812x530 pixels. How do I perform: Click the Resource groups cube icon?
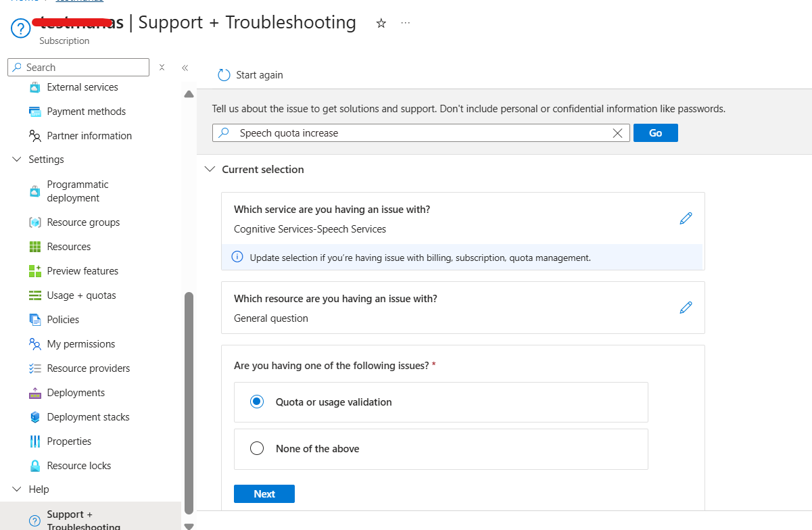[x=35, y=222]
